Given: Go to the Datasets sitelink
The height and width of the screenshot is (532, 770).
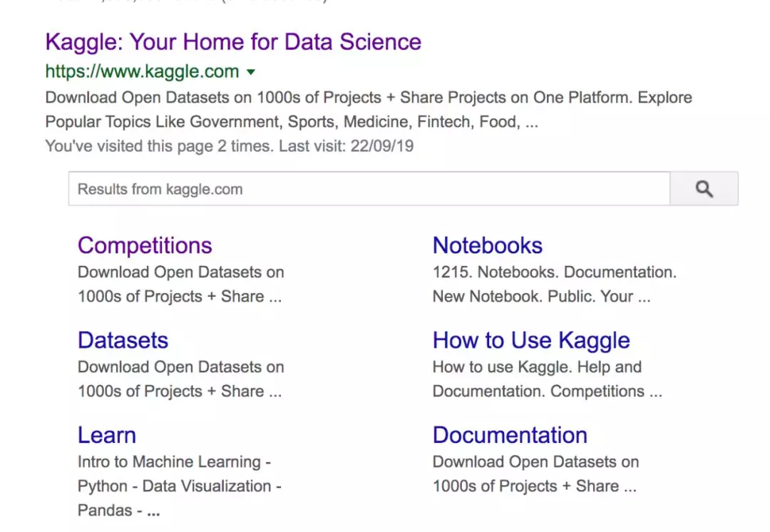Looking at the screenshot, I should [123, 340].
